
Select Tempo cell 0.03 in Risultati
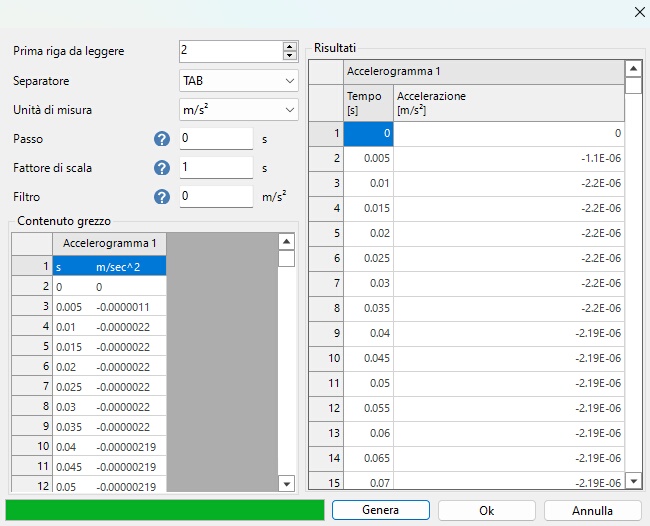tap(368, 283)
